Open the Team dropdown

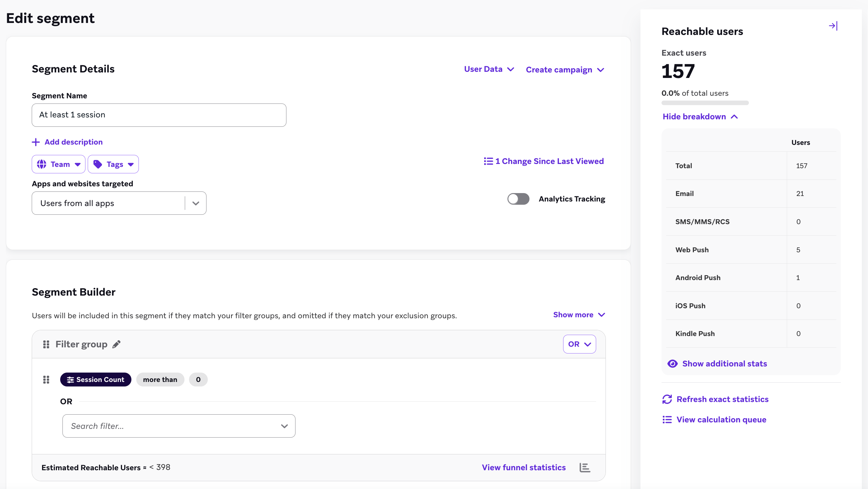coord(58,164)
